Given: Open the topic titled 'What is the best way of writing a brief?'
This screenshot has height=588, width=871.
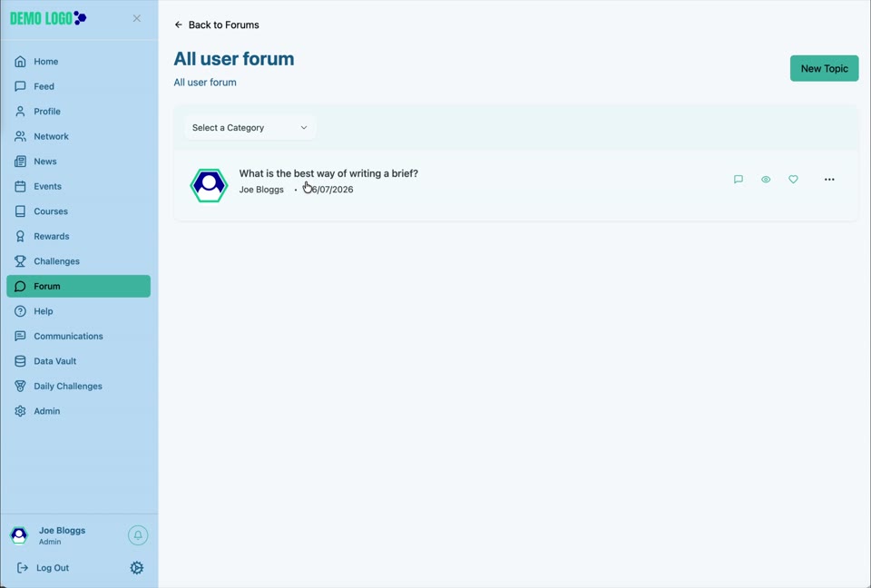Looking at the screenshot, I should click(328, 173).
